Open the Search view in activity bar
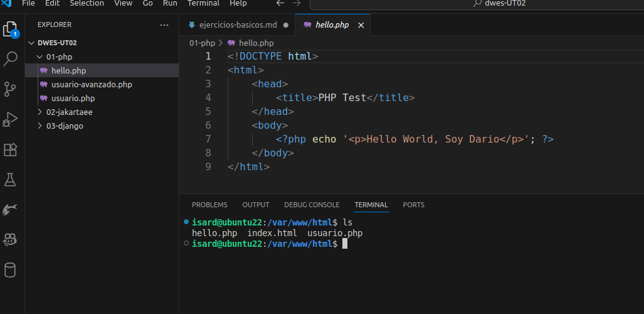644x314 pixels. [x=10, y=59]
